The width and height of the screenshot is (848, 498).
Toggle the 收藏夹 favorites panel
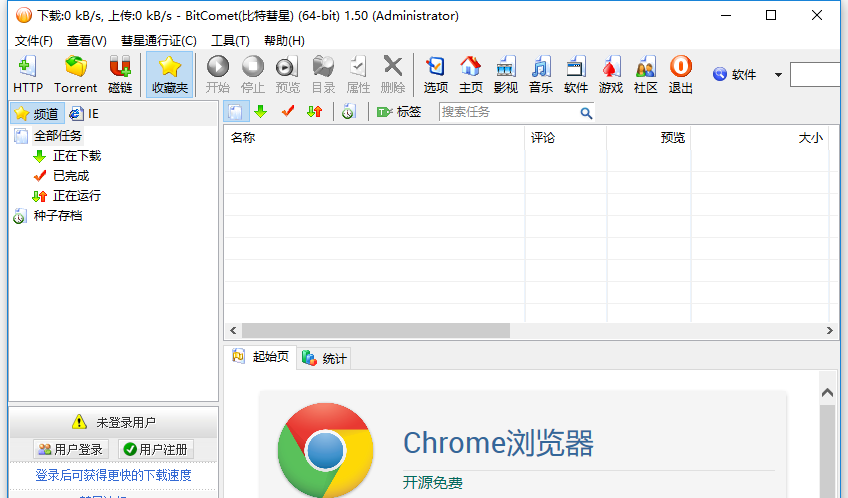tap(170, 74)
